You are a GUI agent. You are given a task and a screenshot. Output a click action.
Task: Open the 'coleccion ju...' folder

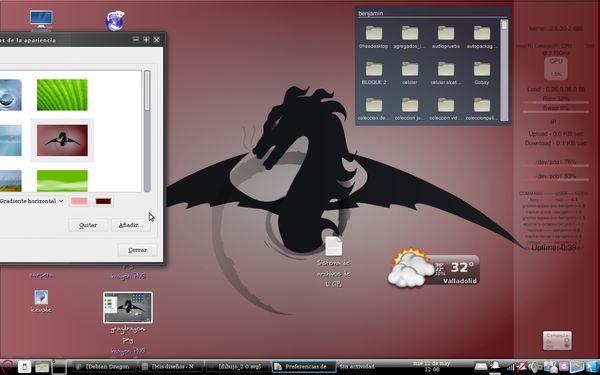(409, 109)
